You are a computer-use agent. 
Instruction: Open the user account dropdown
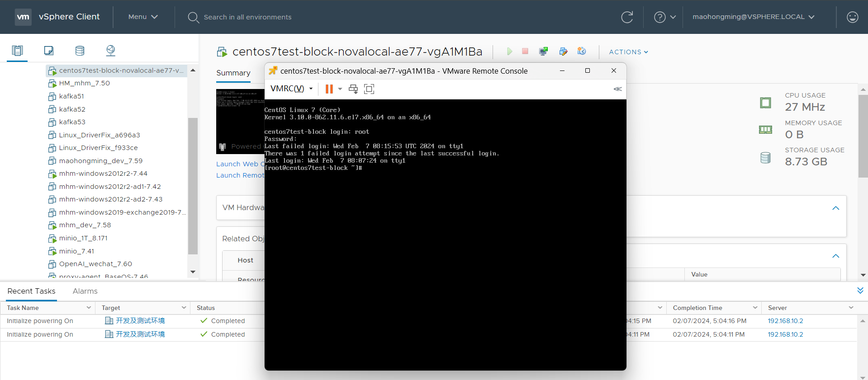(754, 17)
